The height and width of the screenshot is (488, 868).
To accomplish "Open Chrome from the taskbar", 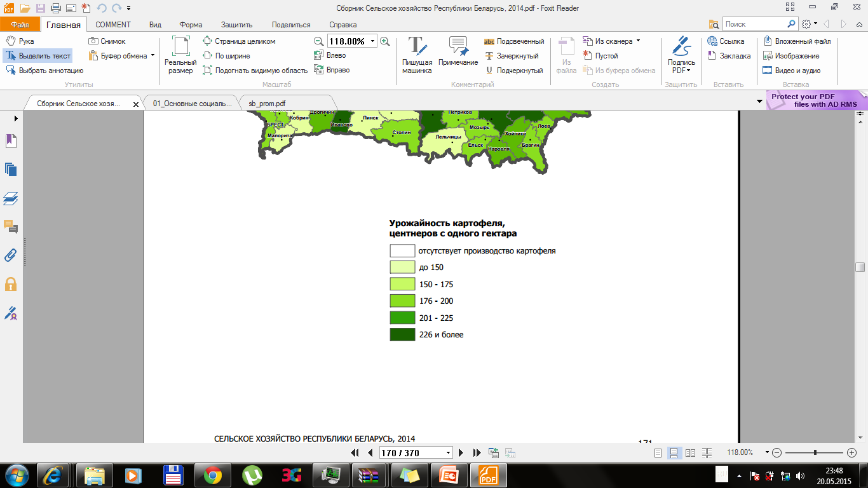I will [212, 475].
